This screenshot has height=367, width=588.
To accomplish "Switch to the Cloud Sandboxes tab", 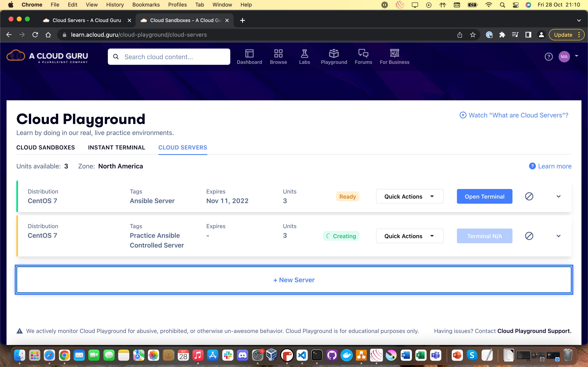I will pyautogui.click(x=46, y=148).
